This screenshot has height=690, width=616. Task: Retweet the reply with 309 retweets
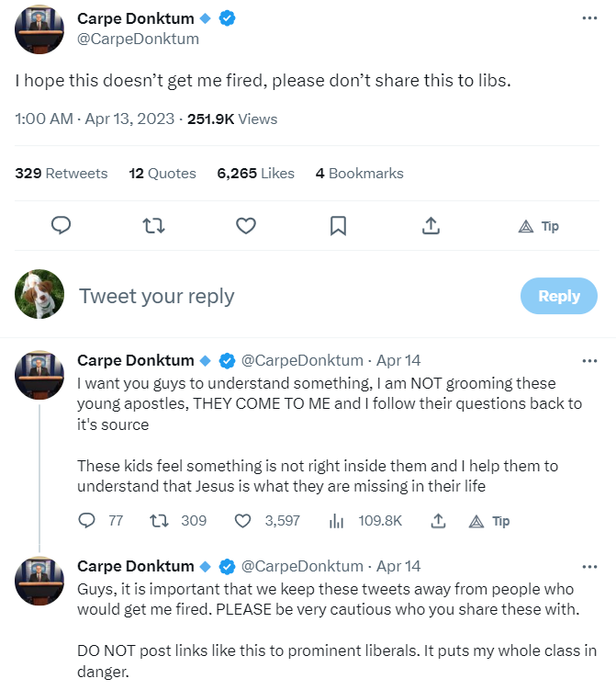pos(159,521)
